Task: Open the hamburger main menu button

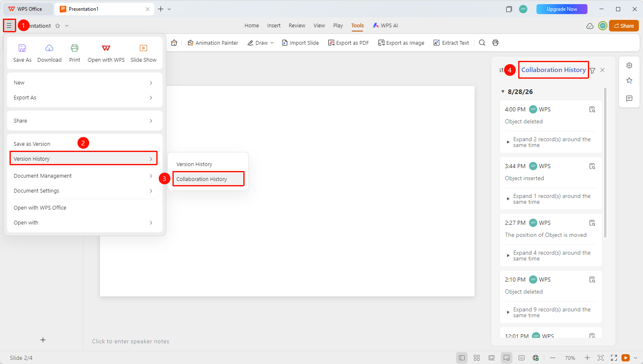Action: point(9,26)
